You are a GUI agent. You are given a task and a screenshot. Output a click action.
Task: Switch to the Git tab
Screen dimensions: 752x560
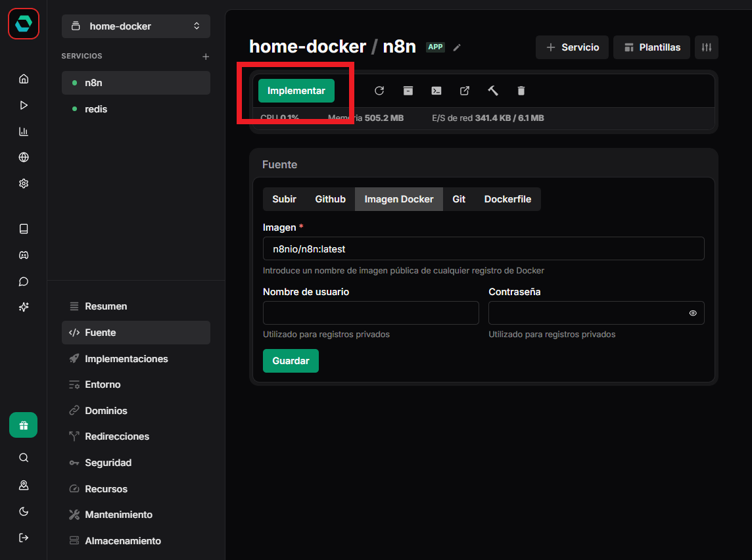click(x=459, y=199)
